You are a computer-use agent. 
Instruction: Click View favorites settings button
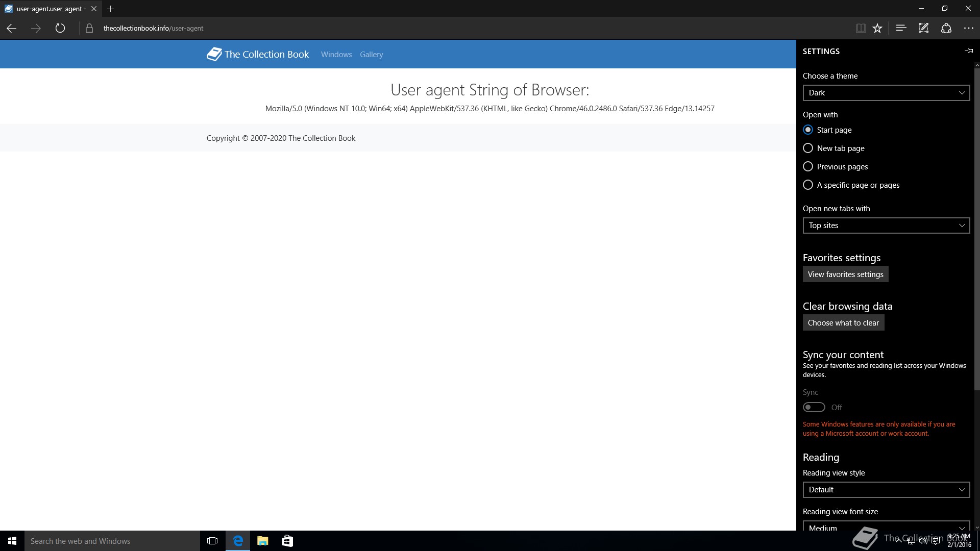point(845,274)
